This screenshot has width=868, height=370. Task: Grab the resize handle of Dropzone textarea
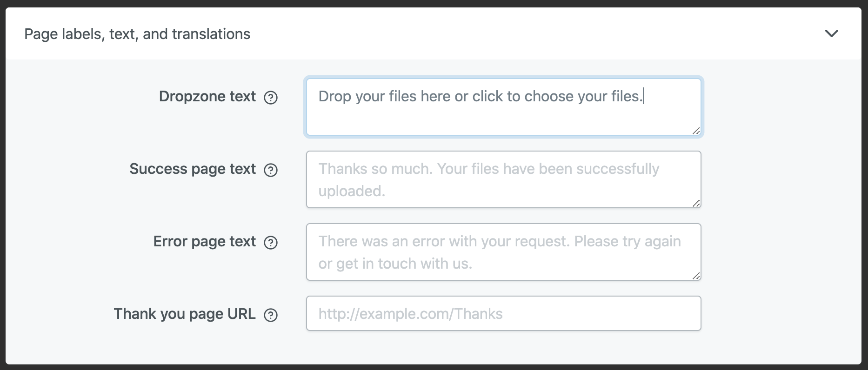(696, 131)
